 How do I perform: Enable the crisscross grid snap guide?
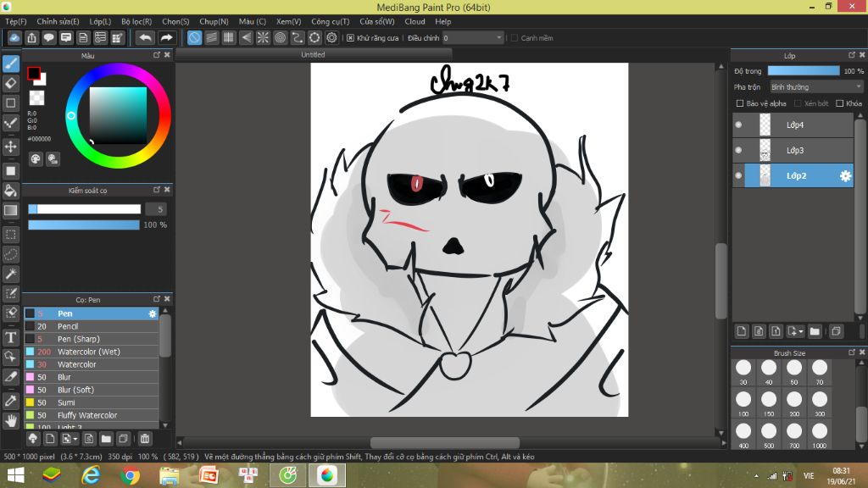click(229, 37)
